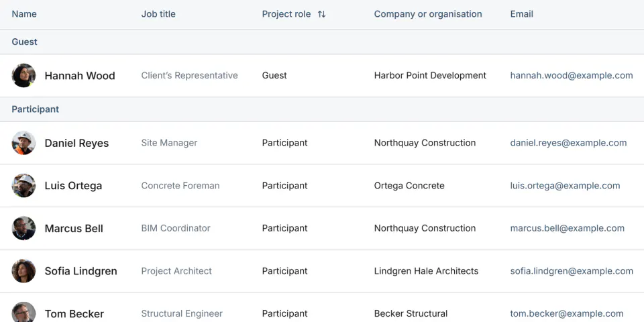644x322 pixels.
Task: Select the name Hannah Wood
Action: click(80, 76)
